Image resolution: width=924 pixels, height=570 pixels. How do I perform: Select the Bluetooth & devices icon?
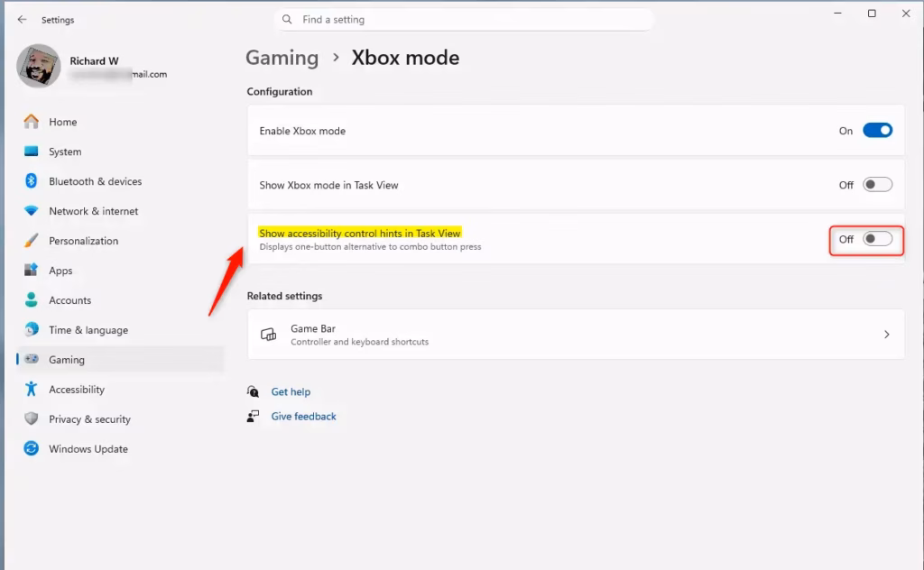pos(32,181)
